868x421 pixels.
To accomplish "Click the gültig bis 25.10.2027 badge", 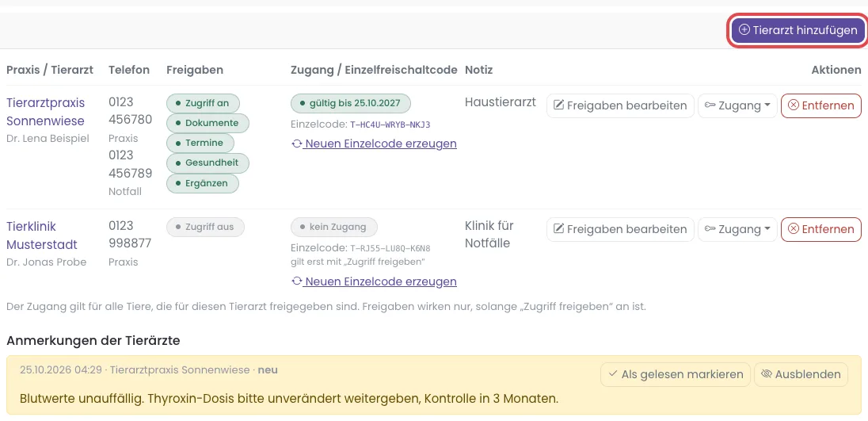I will tap(350, 103).
